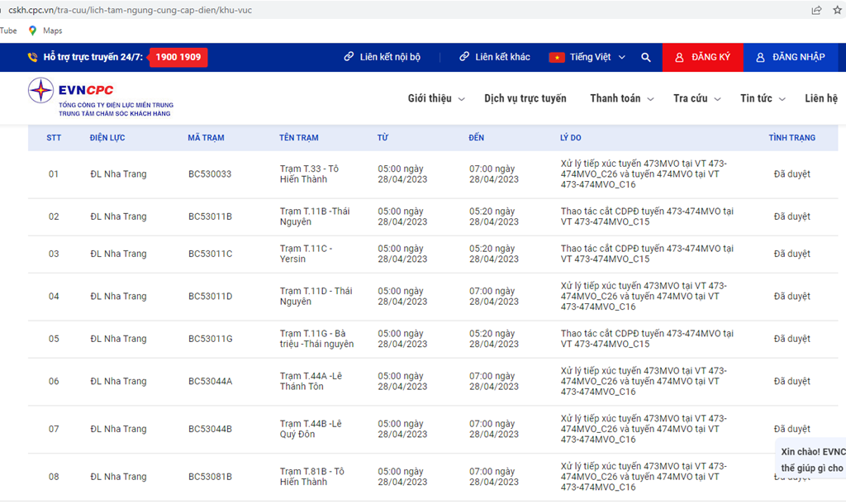
Task: Click chain icon beside Liên kết nội bộ
Action: tap(349, 58)
